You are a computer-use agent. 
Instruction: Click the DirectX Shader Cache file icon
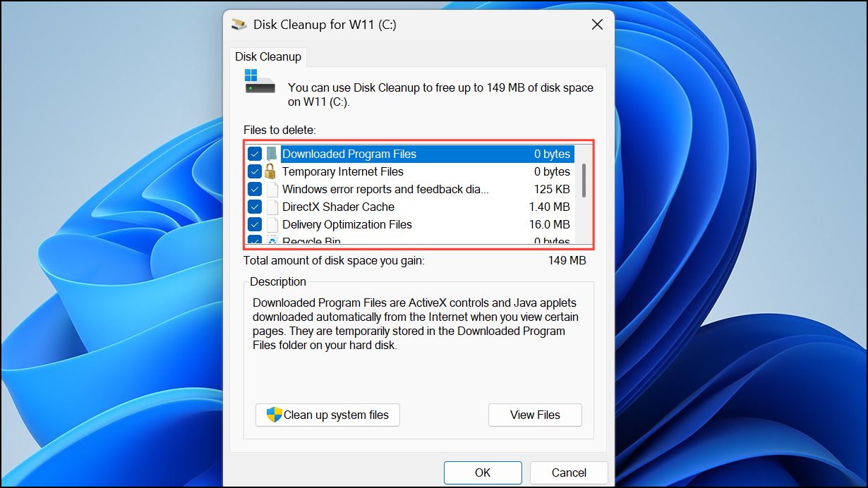tap(272, 207)
